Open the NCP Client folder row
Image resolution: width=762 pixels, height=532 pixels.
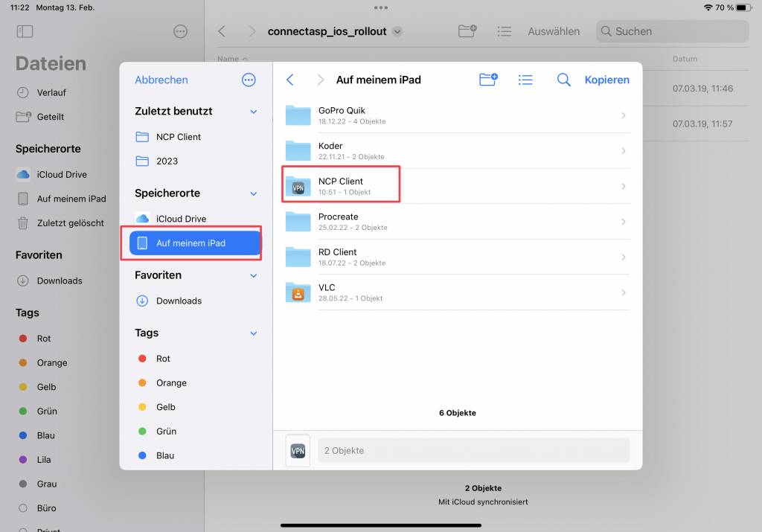(x=455, y=186)
